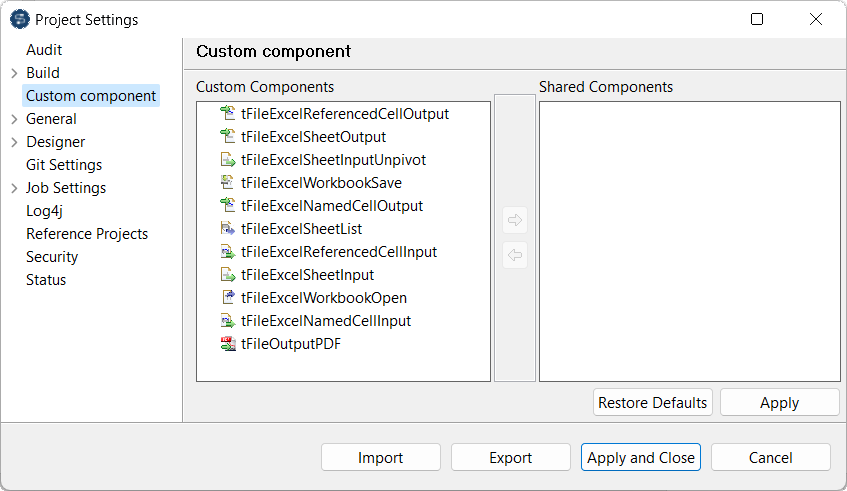Click the tFileExcelSheetInputUnpivot component icon
847x491 pixels.
(227, 160)
